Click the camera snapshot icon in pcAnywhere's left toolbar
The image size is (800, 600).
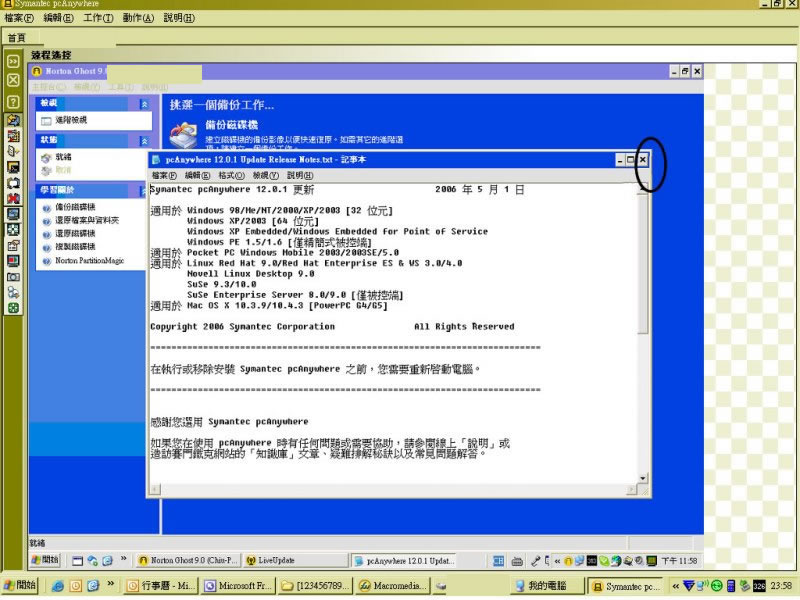(x=13, y=277)
